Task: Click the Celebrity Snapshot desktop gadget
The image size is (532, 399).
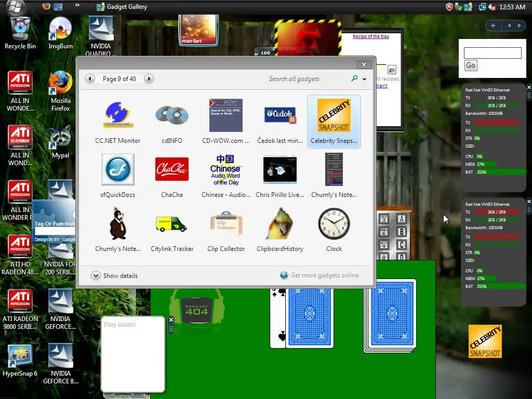Action: pos(485,341)
